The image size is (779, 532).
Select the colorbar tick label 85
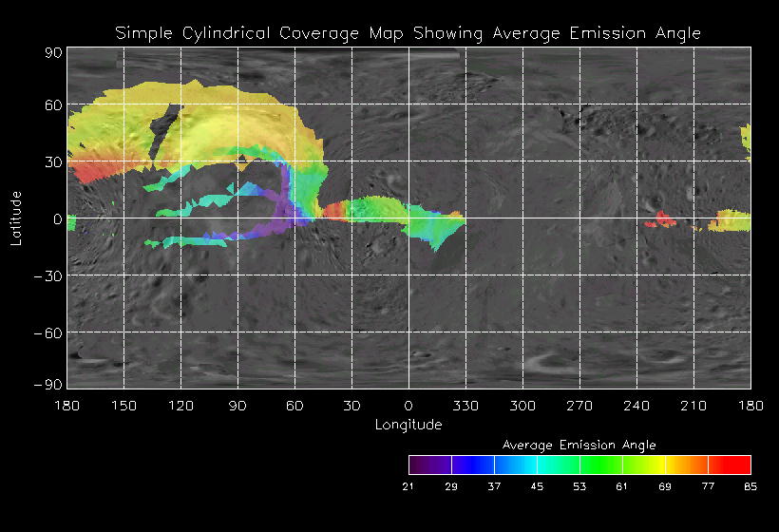coord(750,486)
